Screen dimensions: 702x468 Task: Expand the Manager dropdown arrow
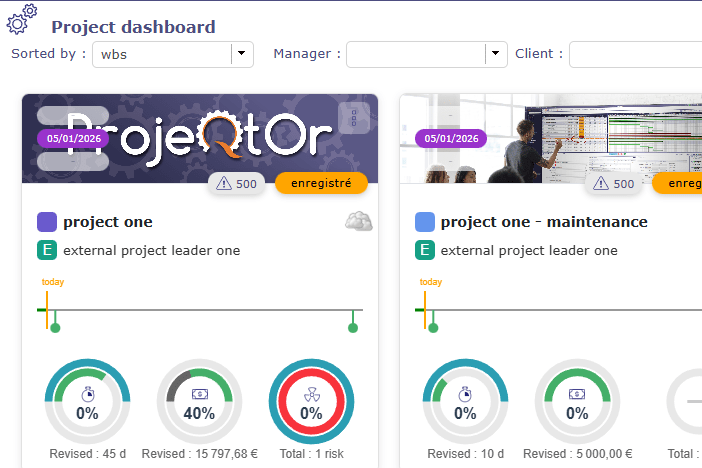pyautogui.click(x=497, y=54)
